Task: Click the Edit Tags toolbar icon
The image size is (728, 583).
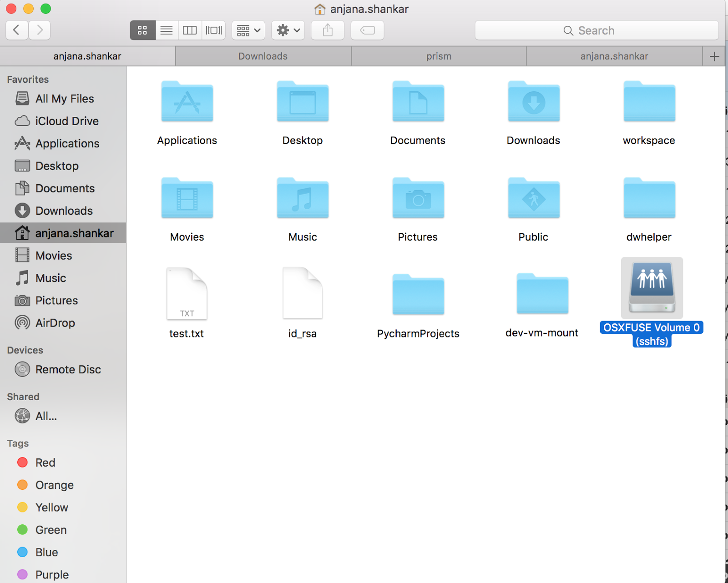Action: [x=367, y=30]
